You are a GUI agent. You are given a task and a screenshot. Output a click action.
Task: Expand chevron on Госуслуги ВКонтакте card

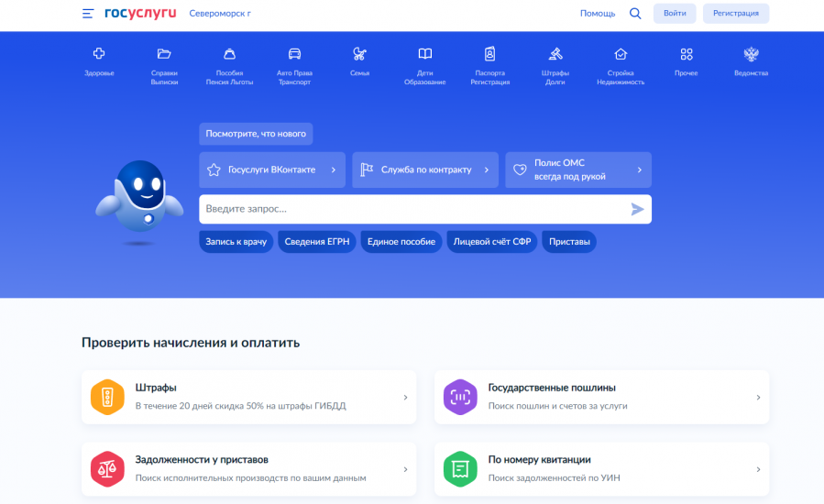(333, 170)
